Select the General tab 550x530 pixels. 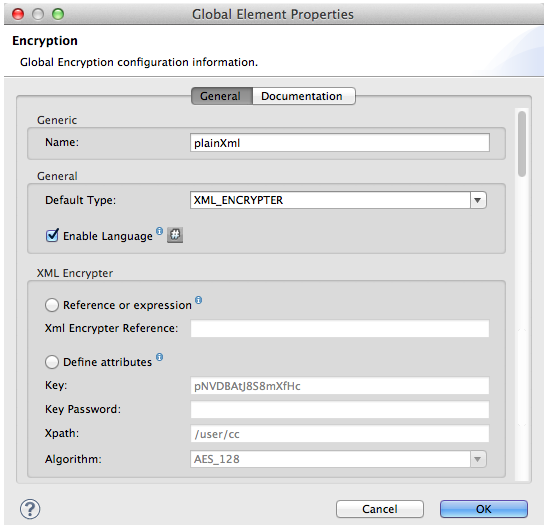point(221,96)
